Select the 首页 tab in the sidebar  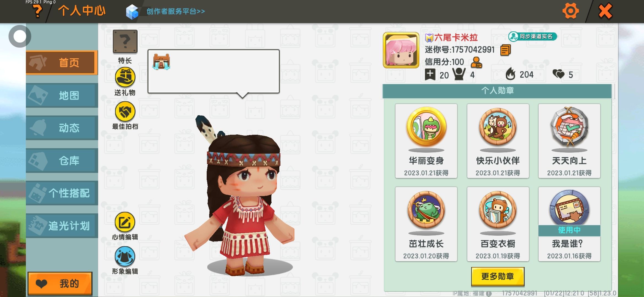coord(62,63)
